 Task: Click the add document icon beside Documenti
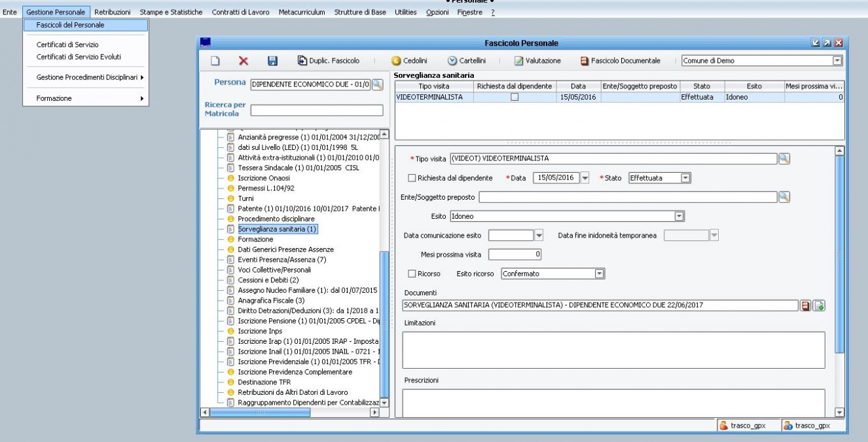point(819,305)
